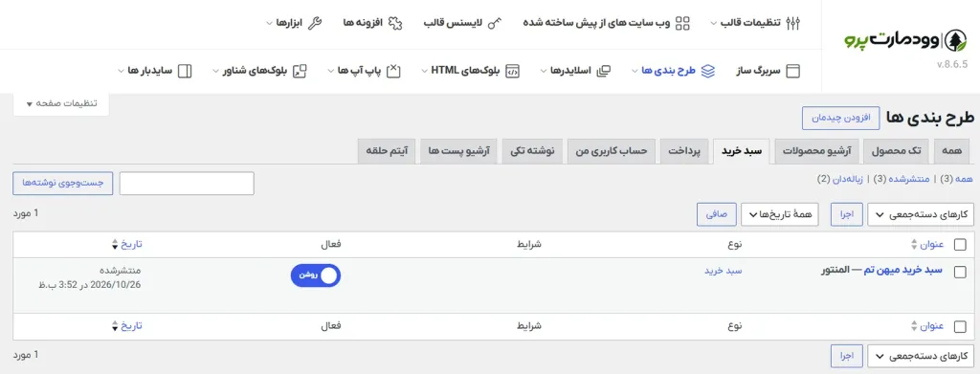Expand the اسلایدرها menu

coord(544,71)
